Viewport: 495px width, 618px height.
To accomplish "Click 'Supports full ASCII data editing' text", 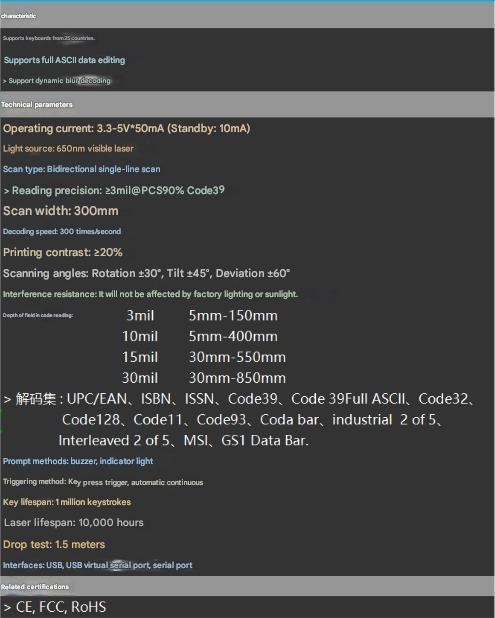I will [x=65, y=60].
